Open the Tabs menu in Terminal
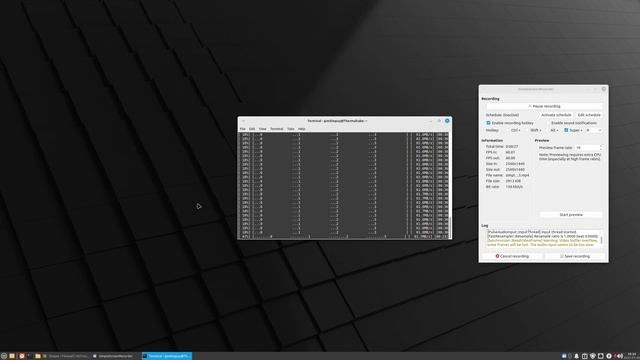 click(x=291, y=129)
